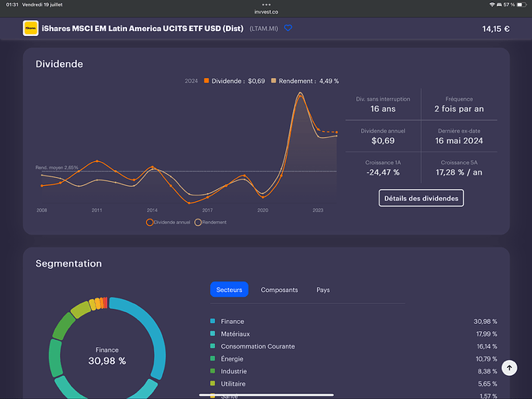Select the Finance sector row
532x399 pixels.
pyautogui.click(x=354, y=322)
